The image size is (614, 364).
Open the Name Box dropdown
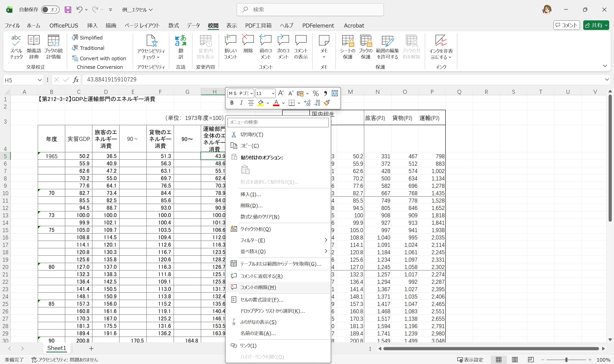click(x=40, y=80)
